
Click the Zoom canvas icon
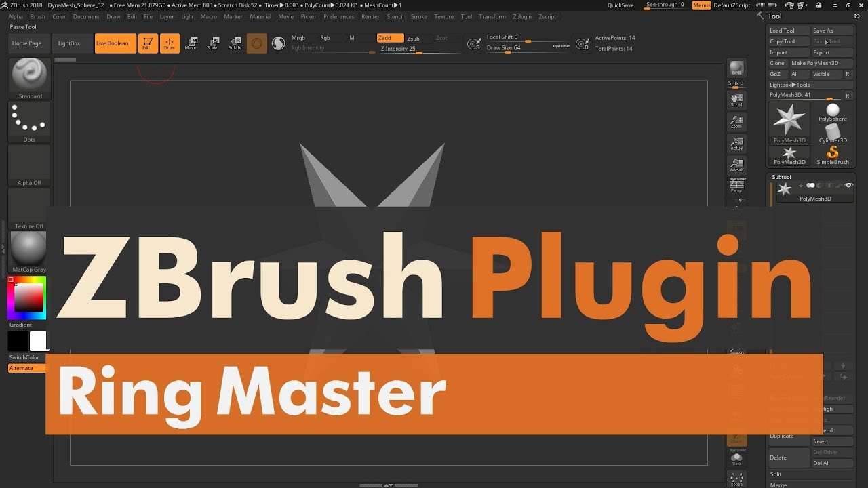click(x=736, y=122)
